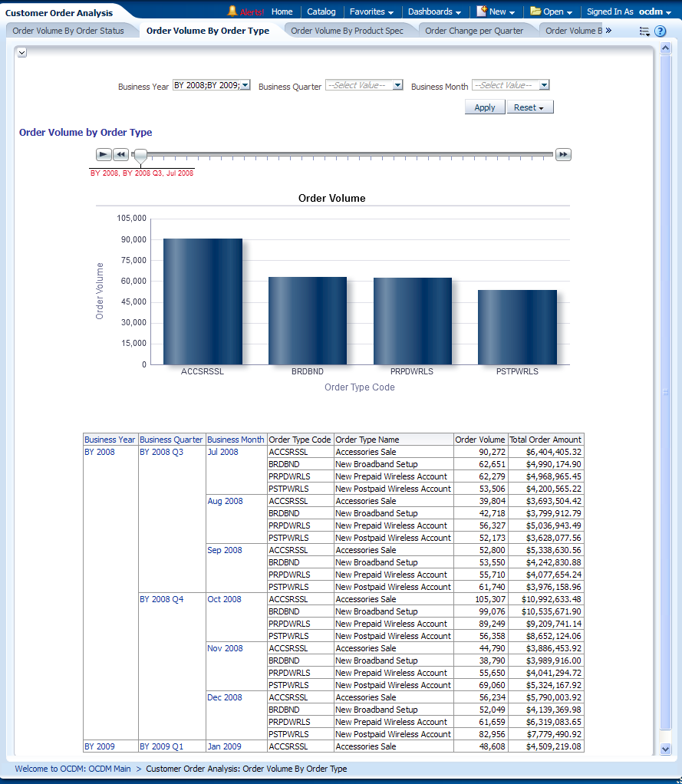The width and height of the screenshot is (682, 784).
Task: Open the Business Quarter dropdown
Action: (397, 86)
